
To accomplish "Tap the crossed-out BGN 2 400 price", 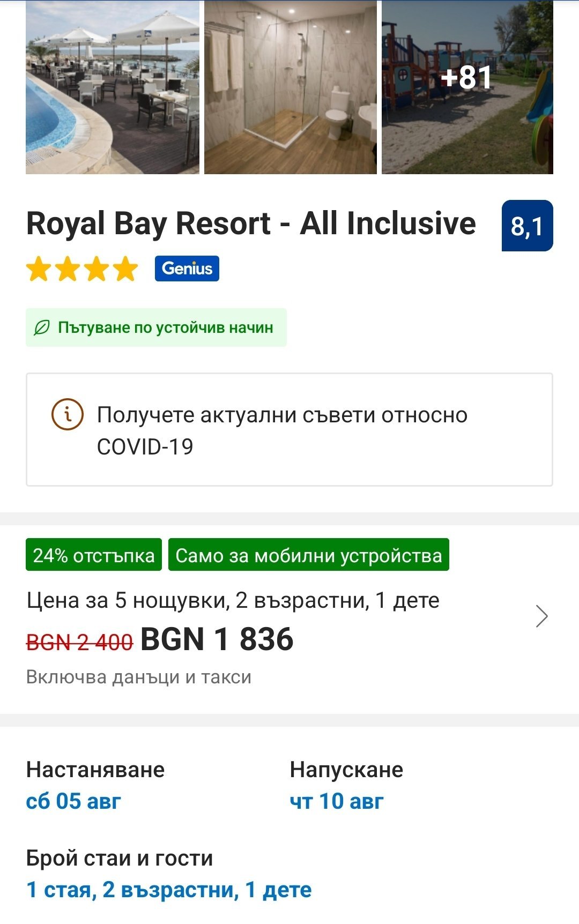I will (79, 642).
